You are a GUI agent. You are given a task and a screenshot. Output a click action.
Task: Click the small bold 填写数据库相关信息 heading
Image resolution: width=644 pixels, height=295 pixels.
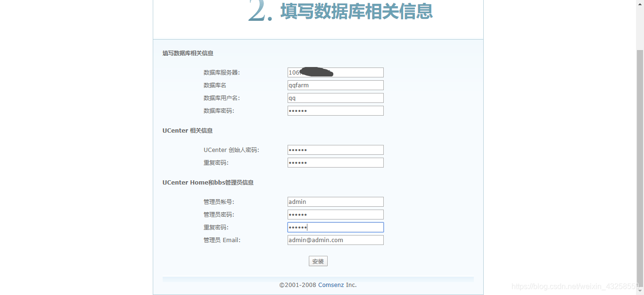188,53
